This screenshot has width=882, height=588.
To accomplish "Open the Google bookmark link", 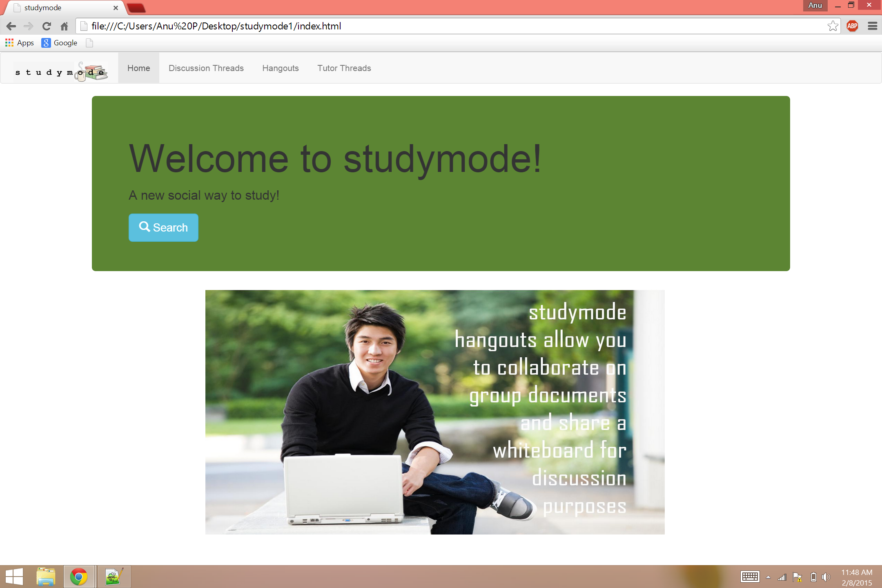I will 60,43.
